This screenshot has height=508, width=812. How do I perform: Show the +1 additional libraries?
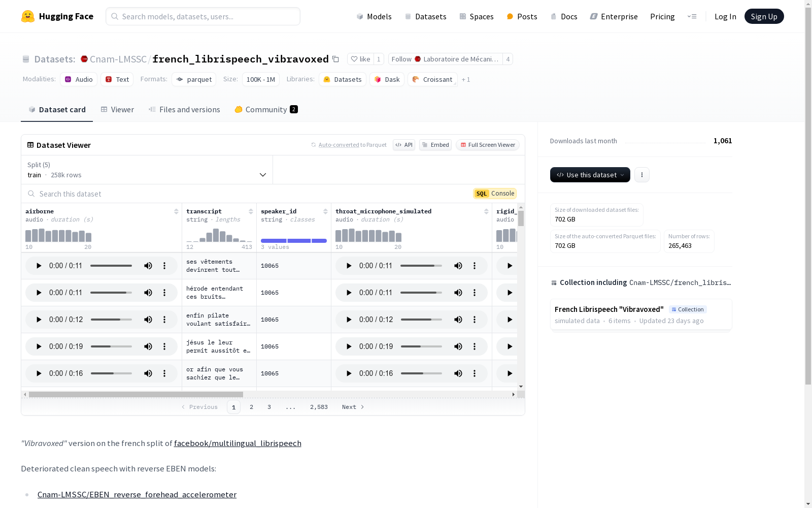[466, 79]
